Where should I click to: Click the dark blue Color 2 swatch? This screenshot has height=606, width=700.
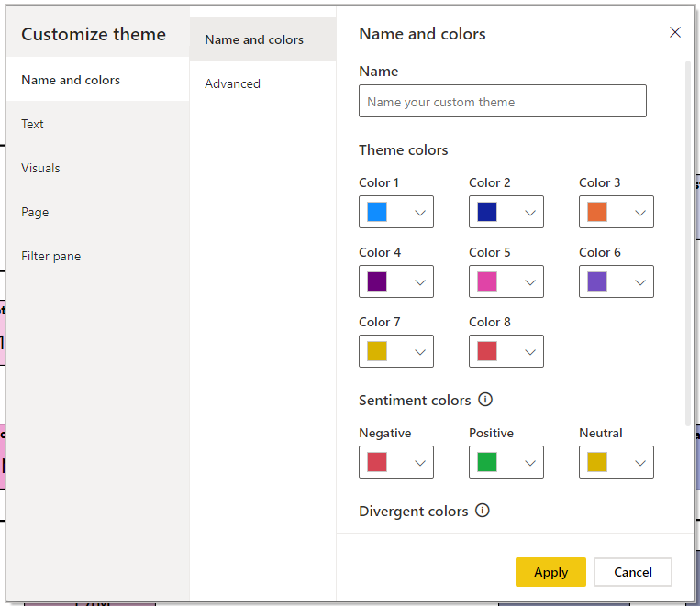click(487, 212)
